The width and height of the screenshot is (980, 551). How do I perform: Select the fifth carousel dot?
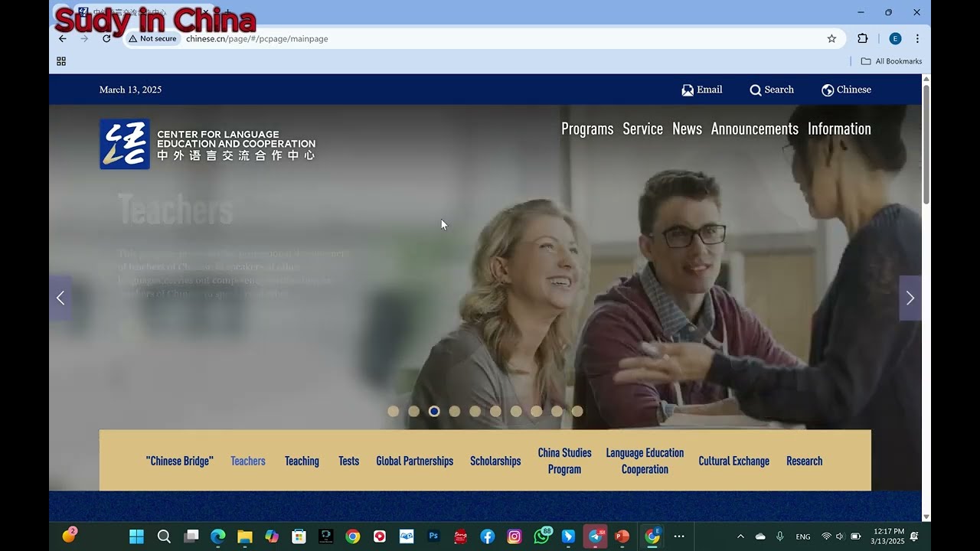point(475,411)
